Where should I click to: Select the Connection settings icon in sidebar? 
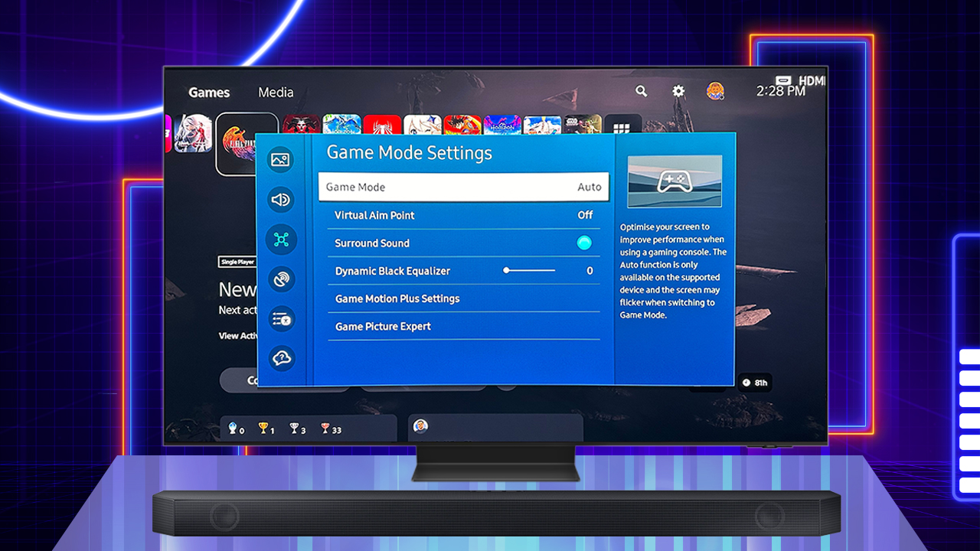[280, 240]
